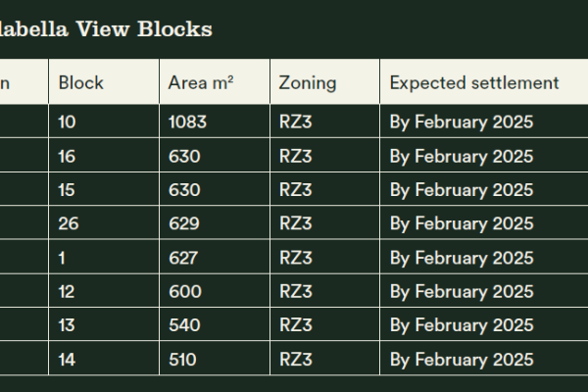Click the Block column header
This screenshot has height=392, width=588.
(x=81, y=82)
